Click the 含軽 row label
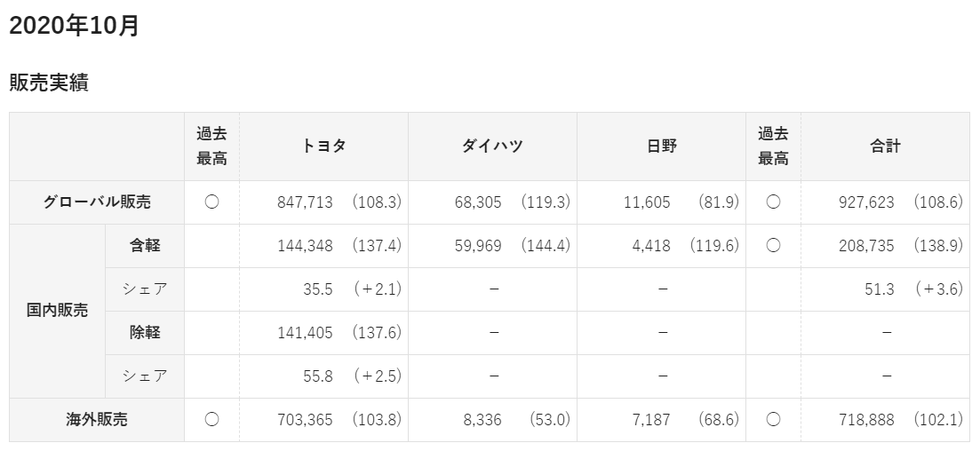The height and width of the screenshot is (451, 980). [145, 246]
